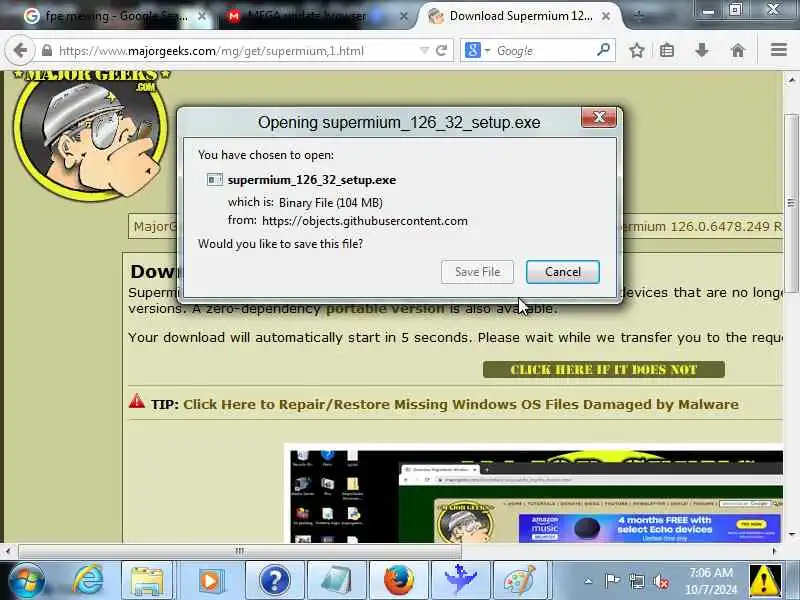Open the blue bird taskbar app
This screenshot has height=600, width=800.
(x=460, y=581)
